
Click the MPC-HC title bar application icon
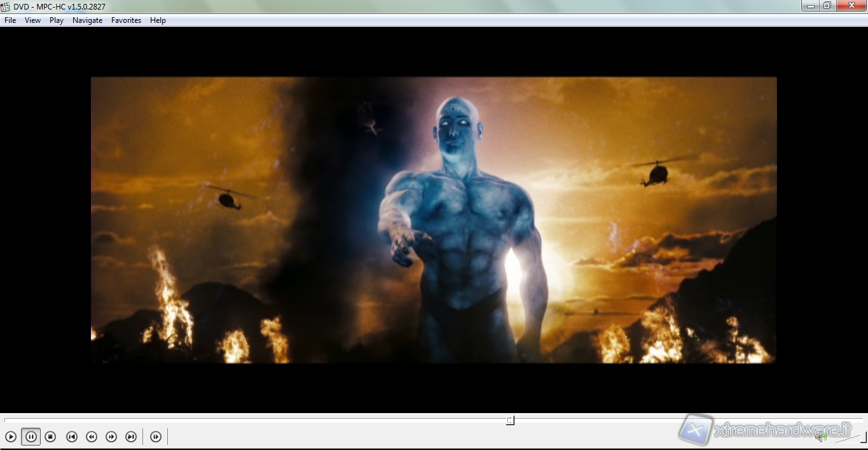(6, 6)
